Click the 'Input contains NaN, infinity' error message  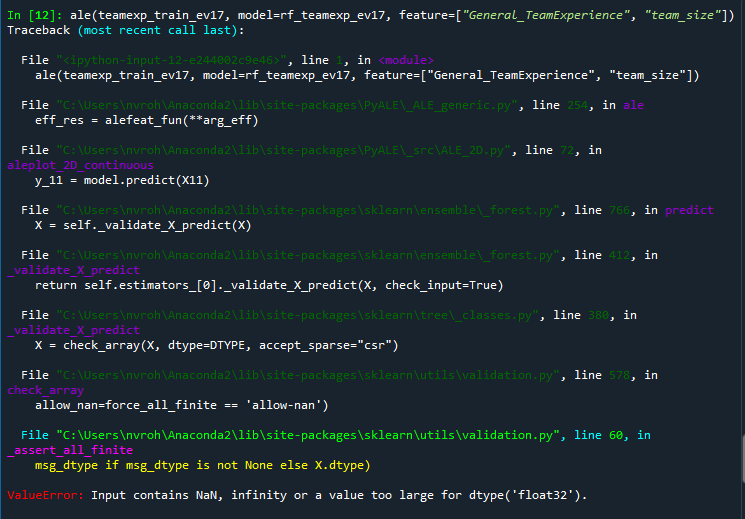point(339,495)
